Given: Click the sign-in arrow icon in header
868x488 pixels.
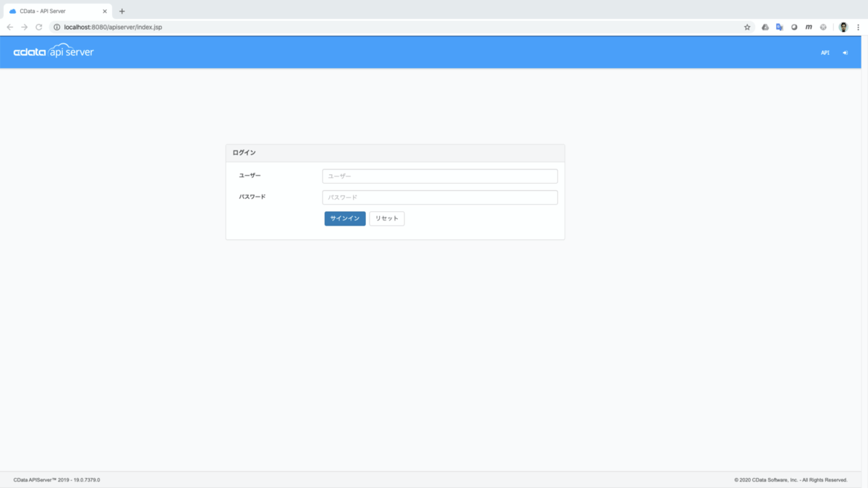Looking at the screenshot, I should tap(845, 53).
